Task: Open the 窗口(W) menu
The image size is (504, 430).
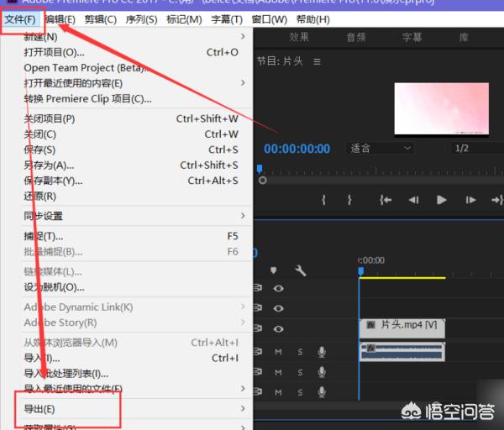Action: click(270, 19)
